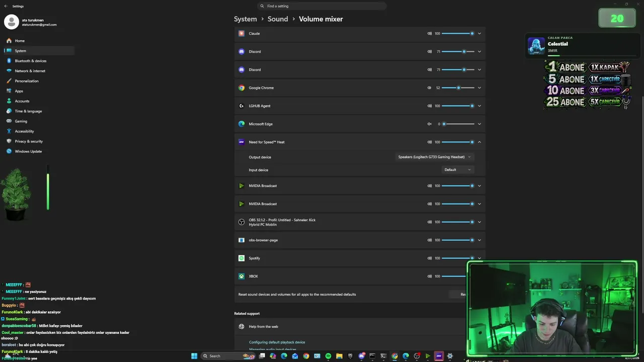Viewport: 644px width, 362px height.
Task: Open File Explorer from the taskbar
Action: click(339, 356)
